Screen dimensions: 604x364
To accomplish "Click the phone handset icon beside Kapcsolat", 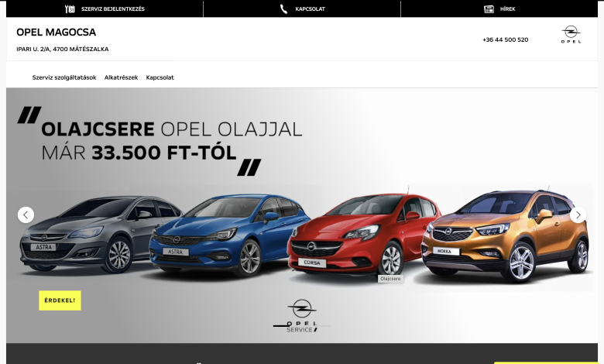I will coord(284,9).
